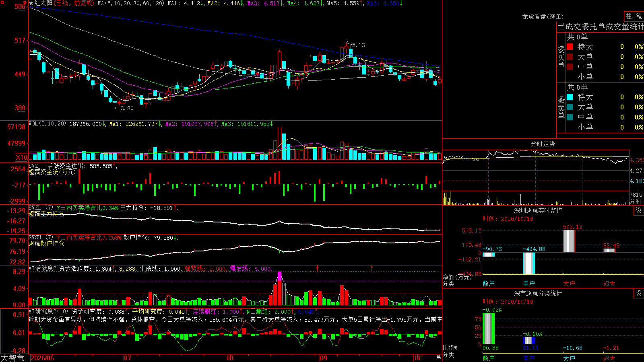644x362 pixels.
Task: Click the 分时走势 panel title
Action: pos(543,144)
